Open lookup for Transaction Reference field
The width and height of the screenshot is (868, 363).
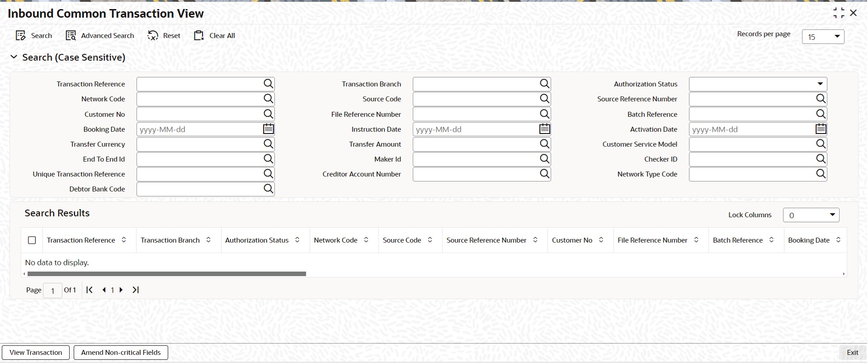(269, 84)
